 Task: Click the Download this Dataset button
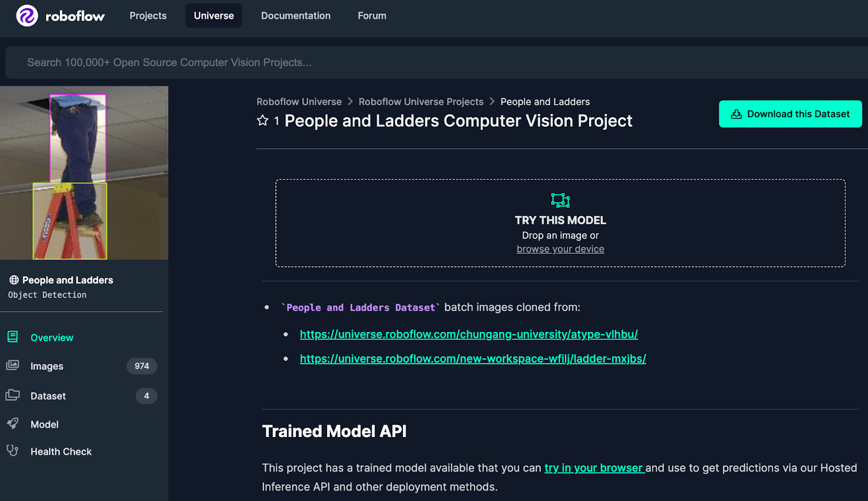[x=790, y=114]
